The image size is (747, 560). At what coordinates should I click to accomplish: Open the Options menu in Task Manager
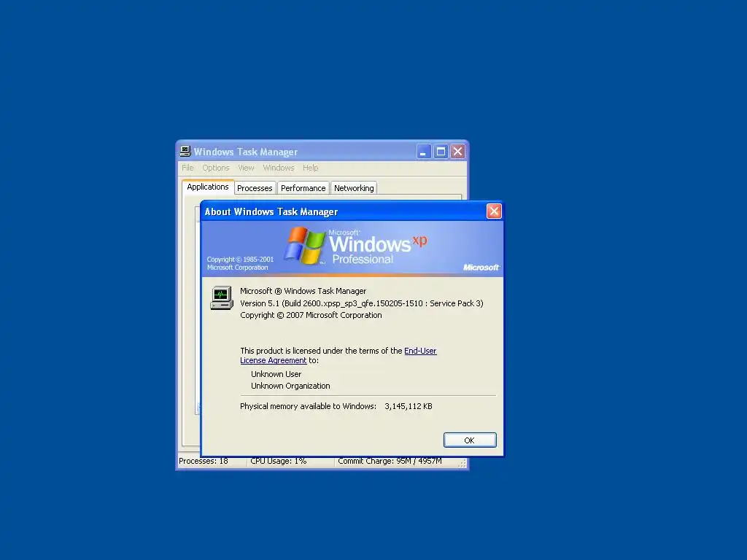[x=216, y=168]
